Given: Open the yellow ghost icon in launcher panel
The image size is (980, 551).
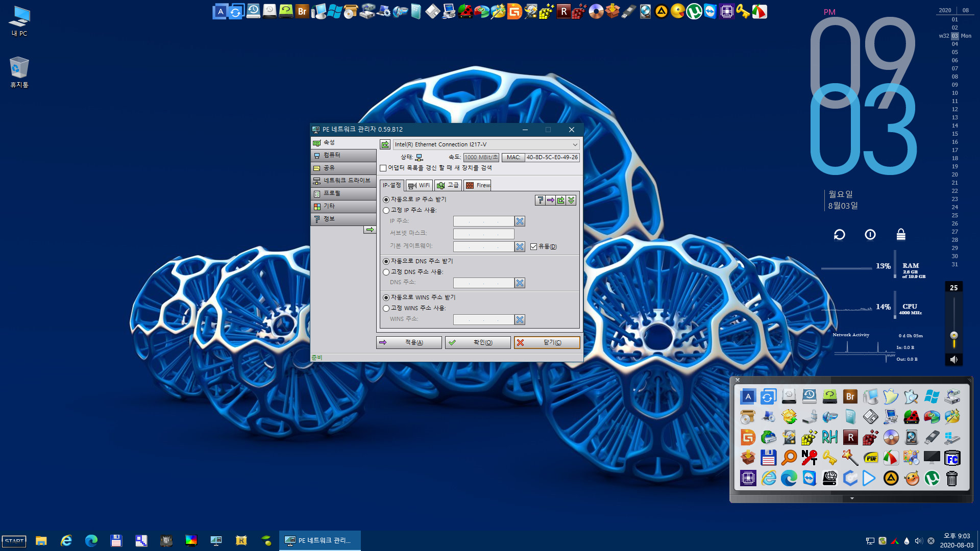Looking at the screenshot, I should (891, 396).
